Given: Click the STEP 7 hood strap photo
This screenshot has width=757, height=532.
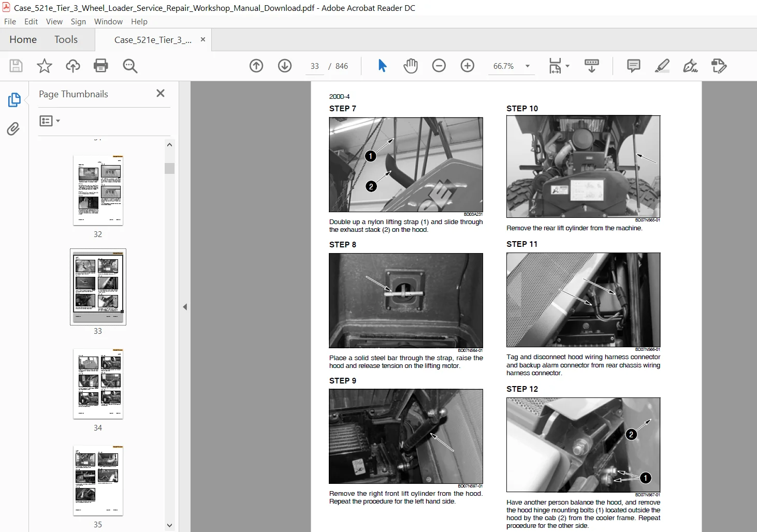Looking at the screenshot, I should 406,165.
